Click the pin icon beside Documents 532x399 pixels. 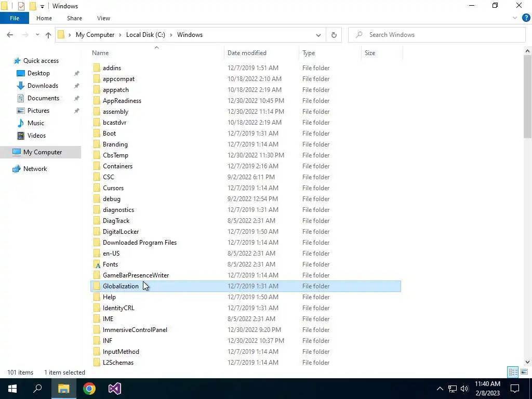point(77,98)
